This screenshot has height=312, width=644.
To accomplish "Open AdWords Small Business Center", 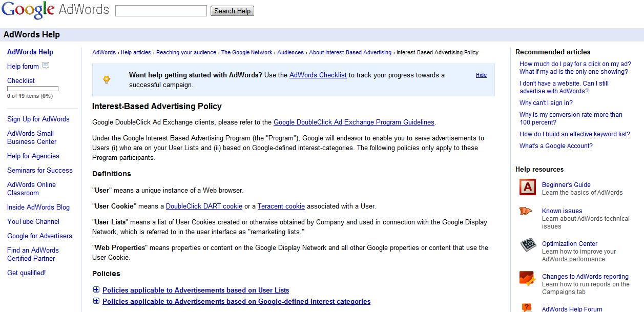I will pos(32,137).
